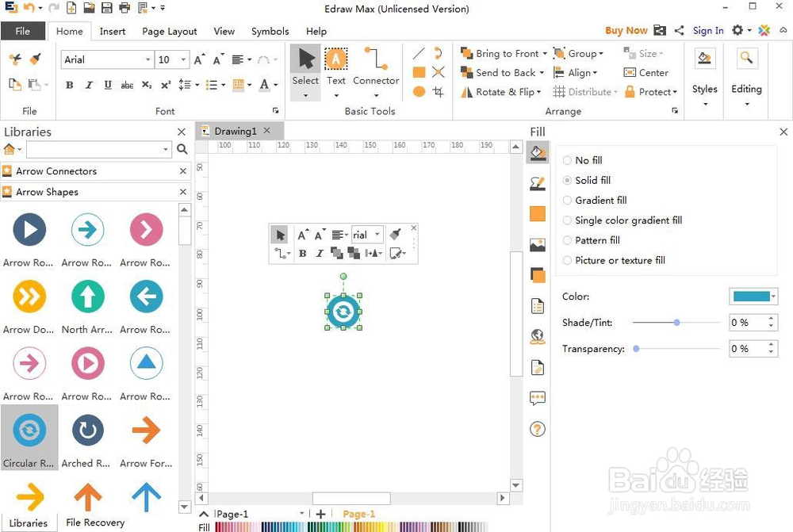This screenshot has width=793, height=532.
Task: Switch to the View tab
Action: (224, 32)
